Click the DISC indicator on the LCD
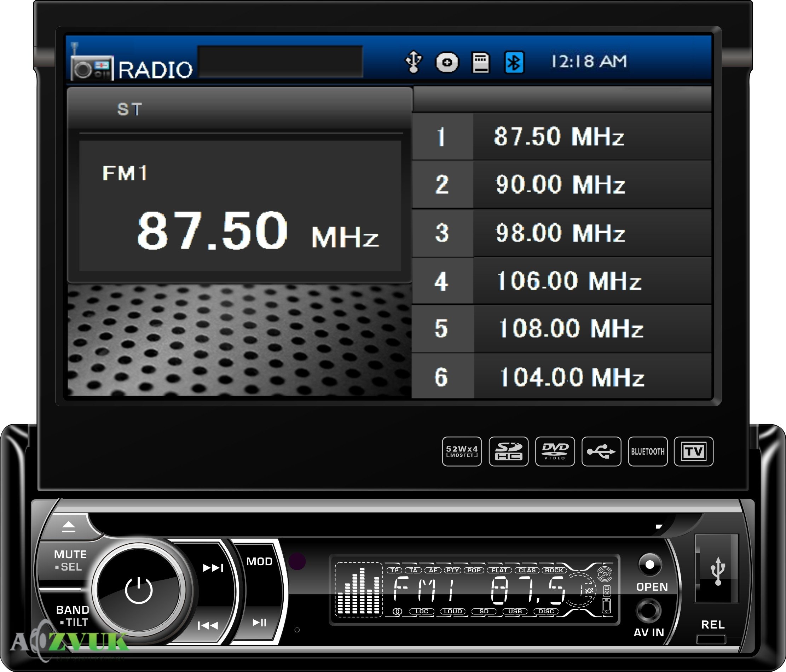Viewport: 786px width, 672px height. (546, 611)
